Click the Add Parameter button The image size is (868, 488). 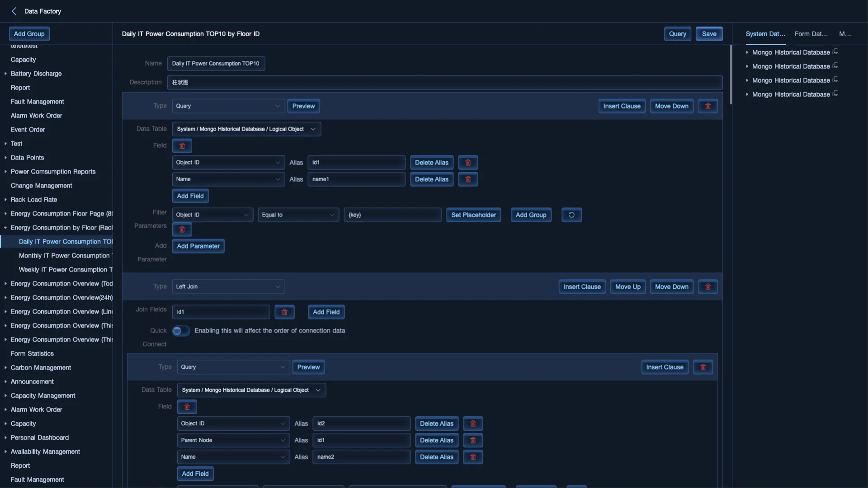(x=198, y=246)
